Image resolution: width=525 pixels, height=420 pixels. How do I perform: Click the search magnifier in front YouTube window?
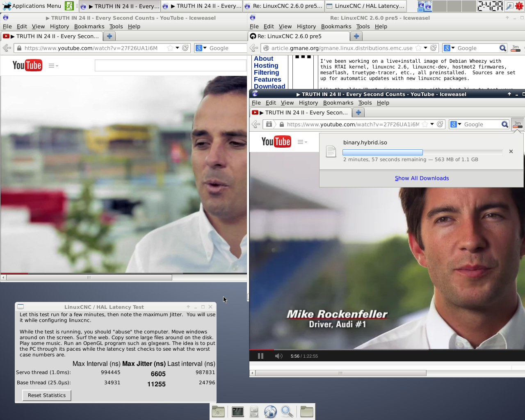505,124
